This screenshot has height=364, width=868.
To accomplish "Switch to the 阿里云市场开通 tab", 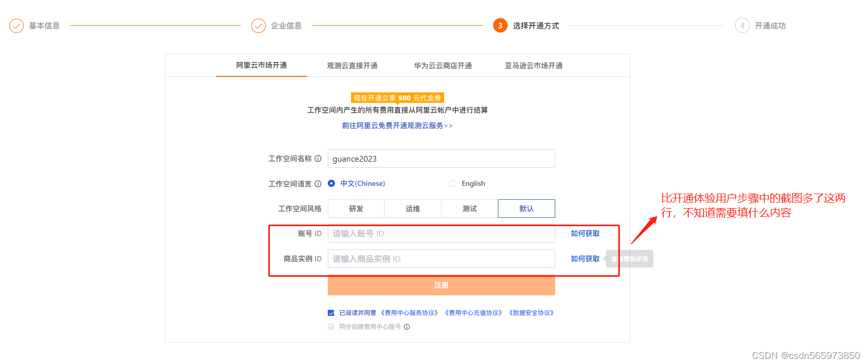I will [262, 66].
